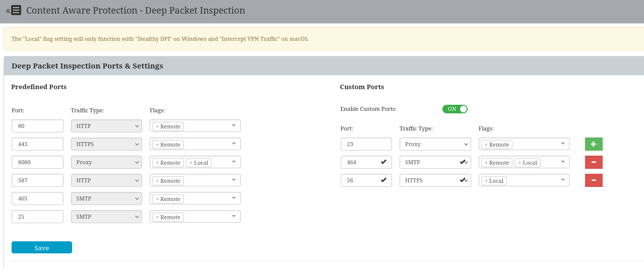Click the Content Aware Protection page title
This screenshot has height=268, width=644.
click(x=136, y=10)
